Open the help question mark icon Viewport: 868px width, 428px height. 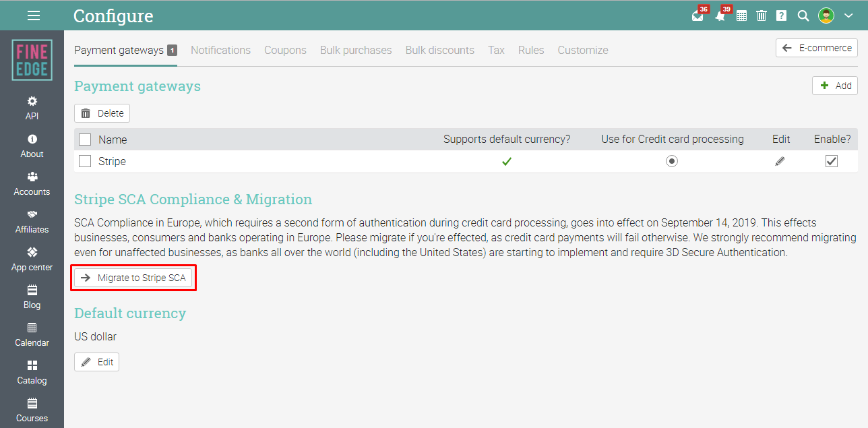[x=782, y=16]
